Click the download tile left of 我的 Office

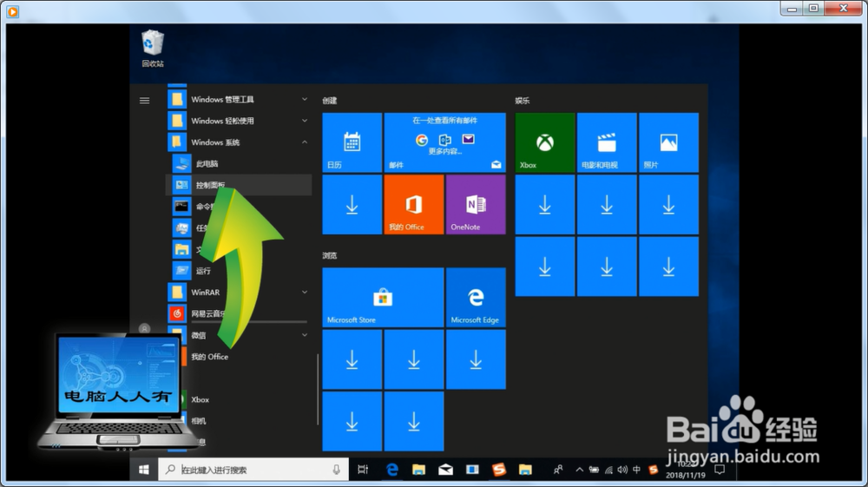352,204
